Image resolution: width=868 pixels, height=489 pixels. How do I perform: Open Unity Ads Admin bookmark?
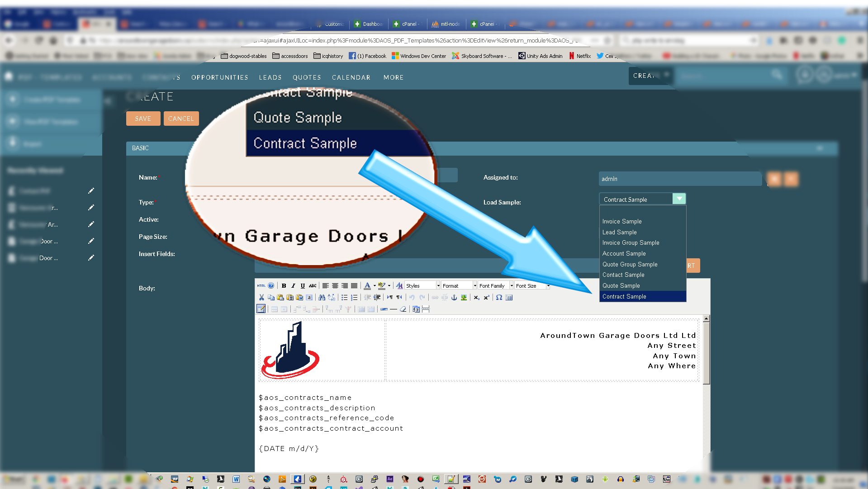(541, 56)
